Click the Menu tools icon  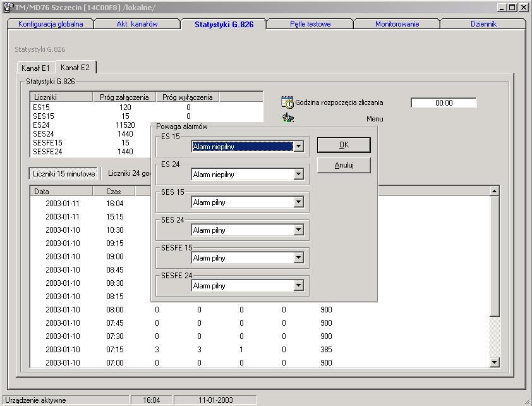[287, 118]
